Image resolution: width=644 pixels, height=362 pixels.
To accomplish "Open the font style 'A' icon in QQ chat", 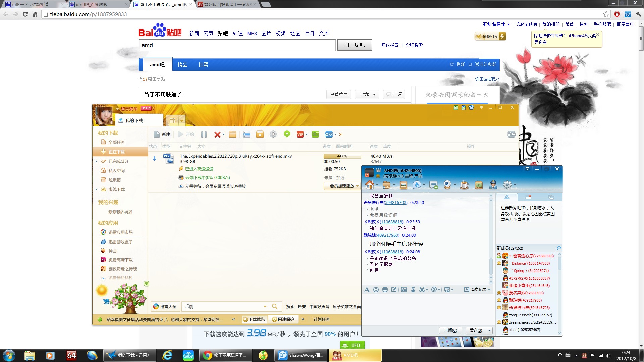I will 367,290.
